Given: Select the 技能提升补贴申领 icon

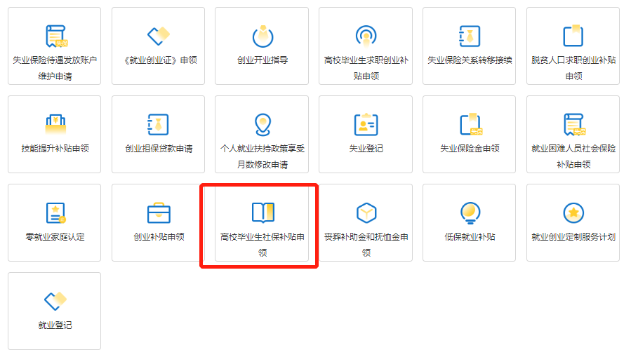Looking at the screenshot, I should [x=55, y=124].
